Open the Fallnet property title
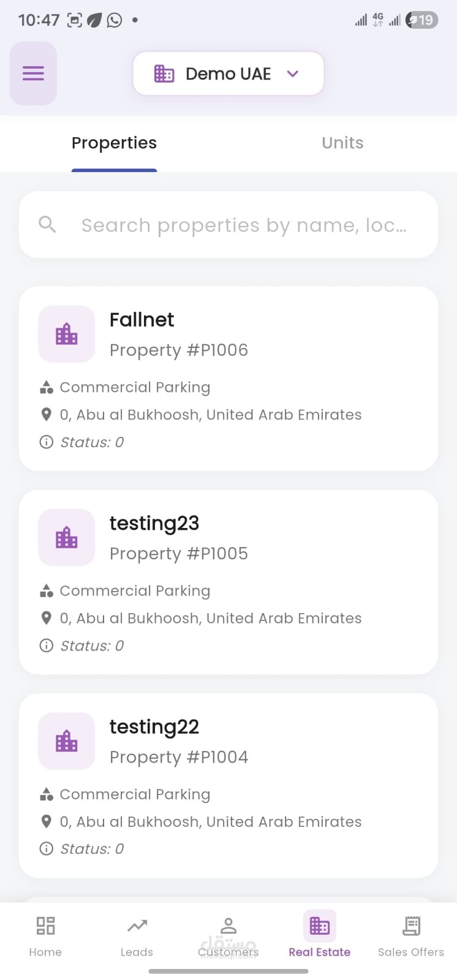The width and height of the screenshot is (457, 980). coord(142,320)
